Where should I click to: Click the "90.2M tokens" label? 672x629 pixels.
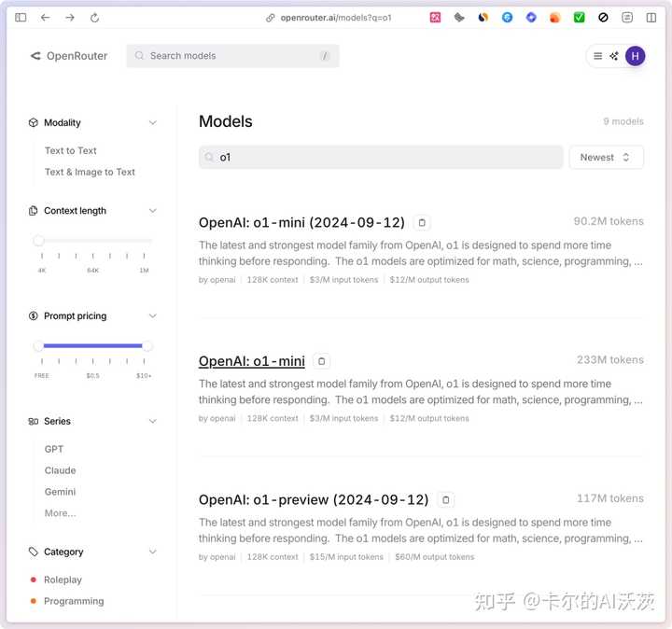tap(609, 221)
